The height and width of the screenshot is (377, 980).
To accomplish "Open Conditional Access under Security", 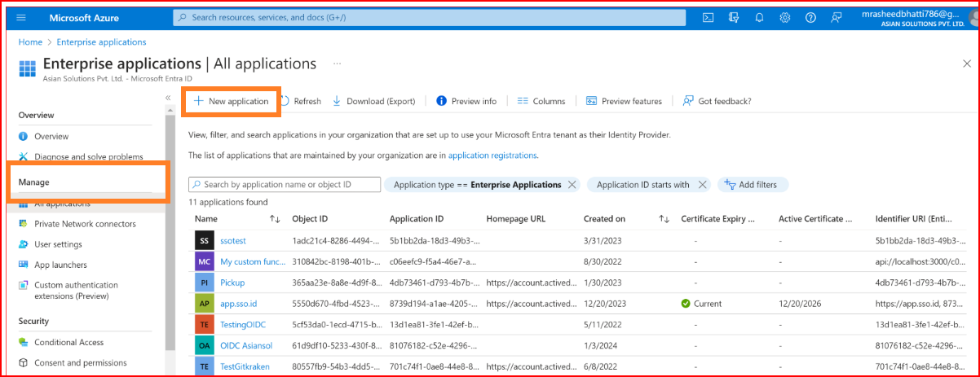I will (68, 342).
